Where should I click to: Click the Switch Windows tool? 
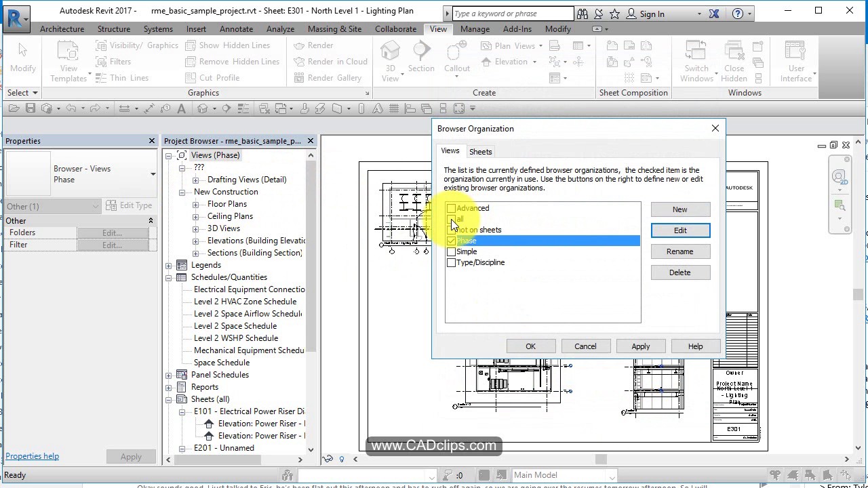[696, 61]
